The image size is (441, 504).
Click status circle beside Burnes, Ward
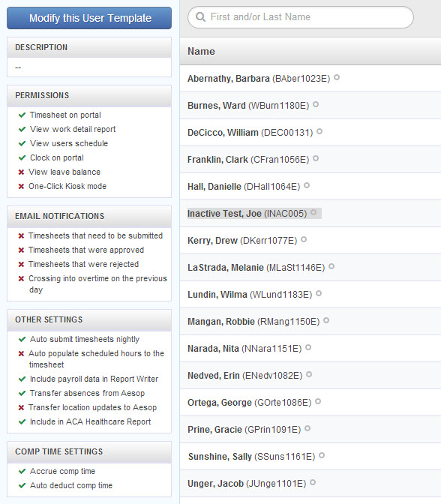pos(316,104)
